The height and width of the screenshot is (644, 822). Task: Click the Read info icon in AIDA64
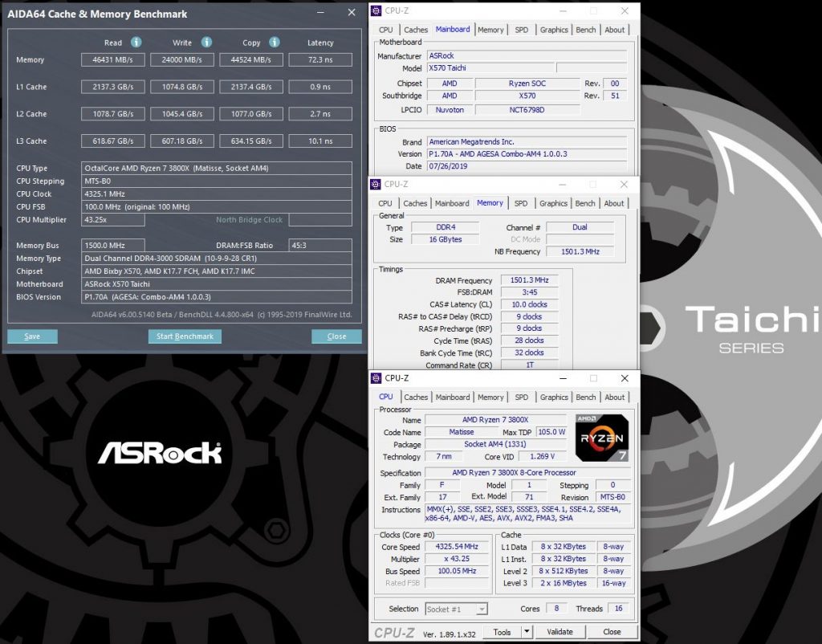[x=136, y=42]
